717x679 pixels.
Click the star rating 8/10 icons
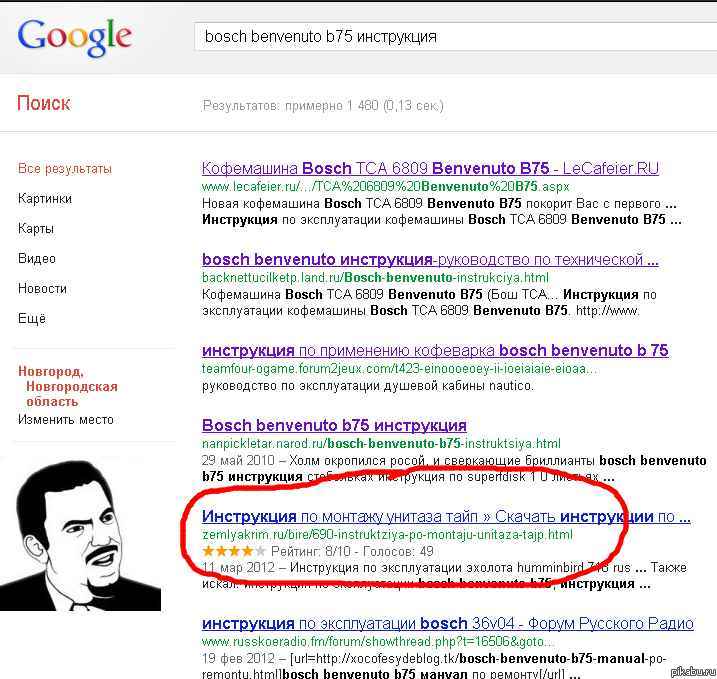tap(234, 551)
